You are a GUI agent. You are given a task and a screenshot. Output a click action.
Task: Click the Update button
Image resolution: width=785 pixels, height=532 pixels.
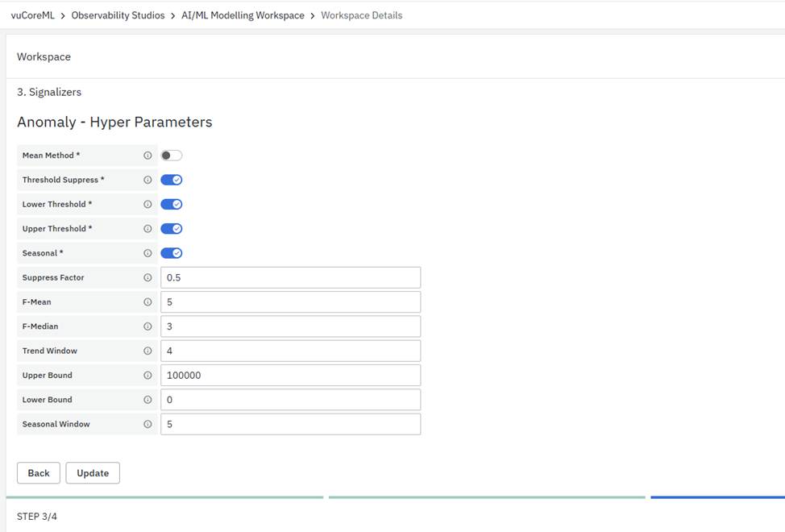(93, 473)
